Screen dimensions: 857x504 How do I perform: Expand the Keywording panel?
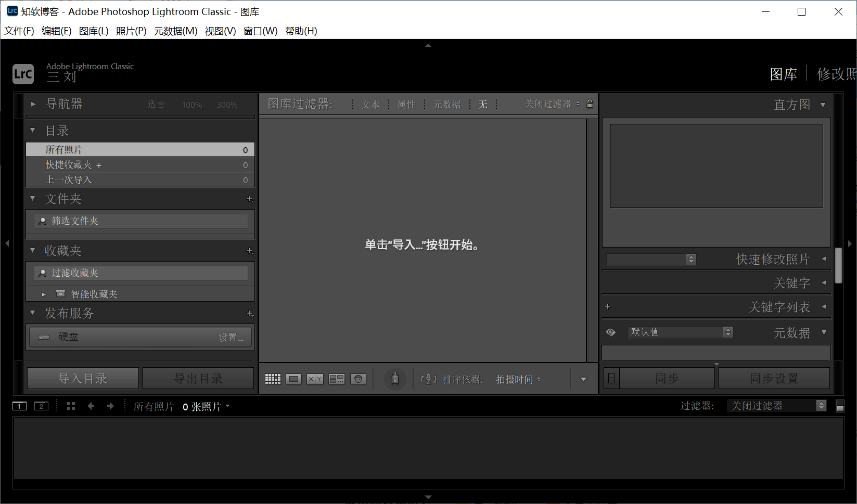(x=824, y=282)
